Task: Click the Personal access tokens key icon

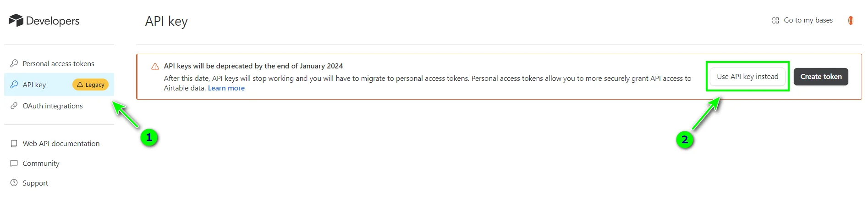Action: click(x=14, y=63)
